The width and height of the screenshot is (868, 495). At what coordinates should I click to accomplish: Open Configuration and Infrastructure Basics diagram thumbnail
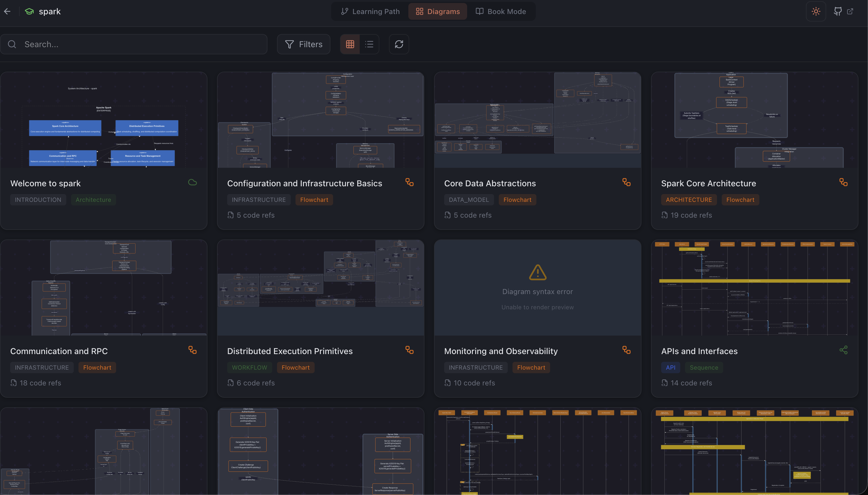click(321, 120)
